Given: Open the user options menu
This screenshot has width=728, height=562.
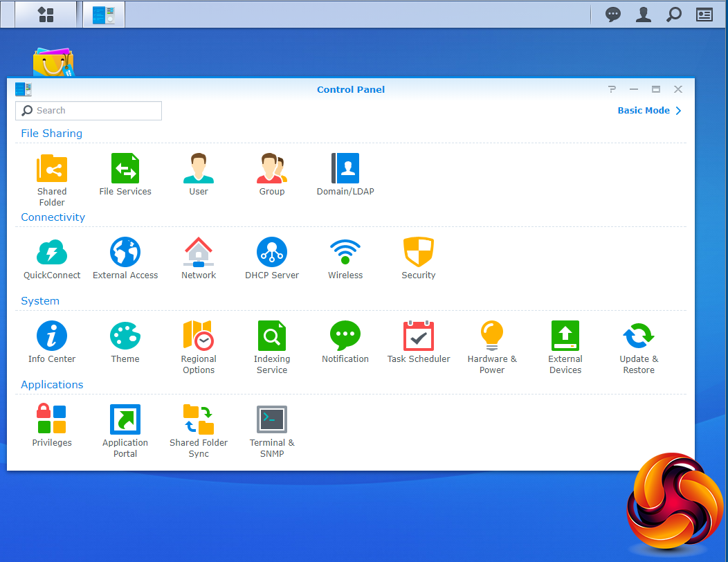Looking at the screenshot, I should 643,15.
